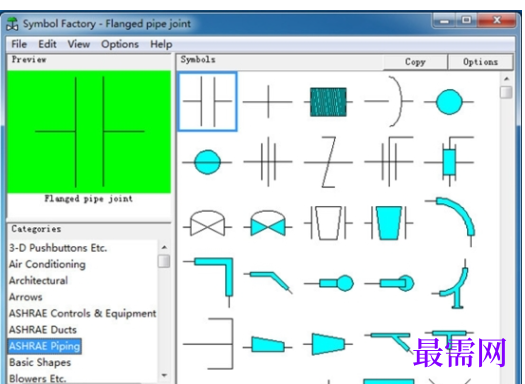The height and width of the screenshot is (384, 525).
Task: Select the flanged pipe joint symbol
Action: point(208,101)
